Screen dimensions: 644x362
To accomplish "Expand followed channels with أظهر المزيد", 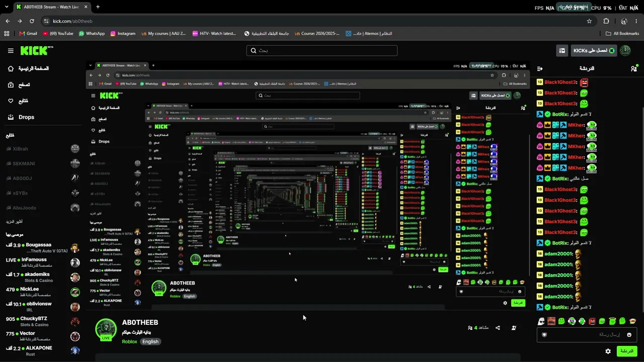I will (x=15, y=222).
